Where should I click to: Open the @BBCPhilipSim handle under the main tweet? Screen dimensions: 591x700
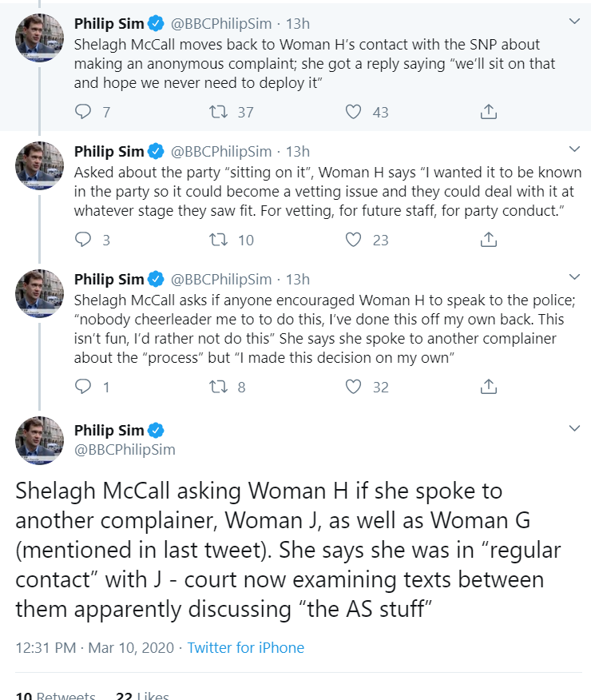(x=125, y=450)
